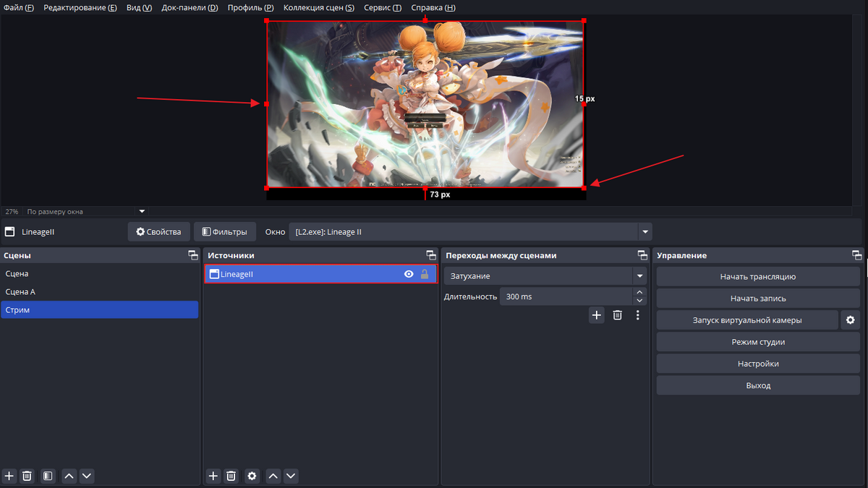Select the scene named Сцена

click(x=100, y=274)
